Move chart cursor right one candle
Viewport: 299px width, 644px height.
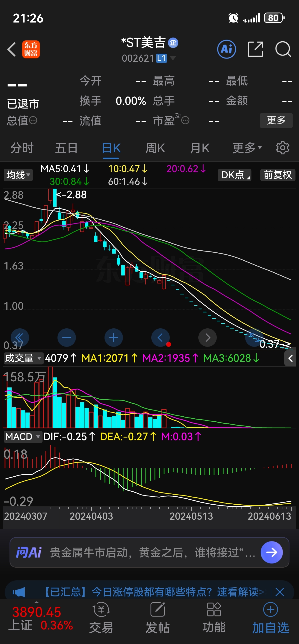pos(208,337)
